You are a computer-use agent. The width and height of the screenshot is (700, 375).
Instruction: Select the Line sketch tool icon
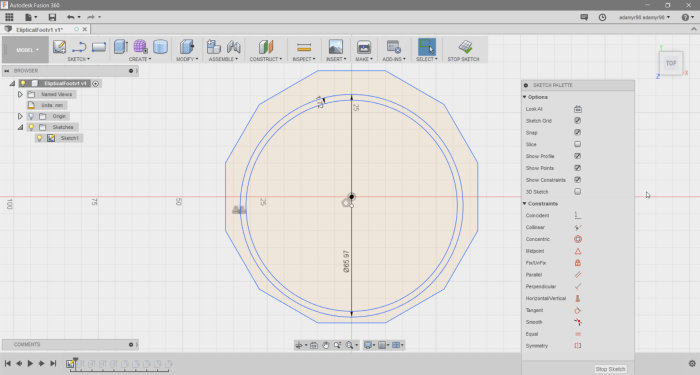pos(79,47)
